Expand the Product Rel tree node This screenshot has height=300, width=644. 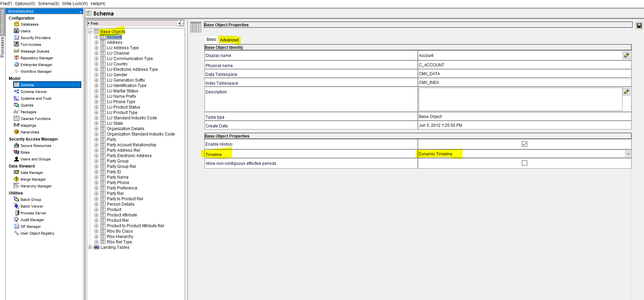click(97, 220)
